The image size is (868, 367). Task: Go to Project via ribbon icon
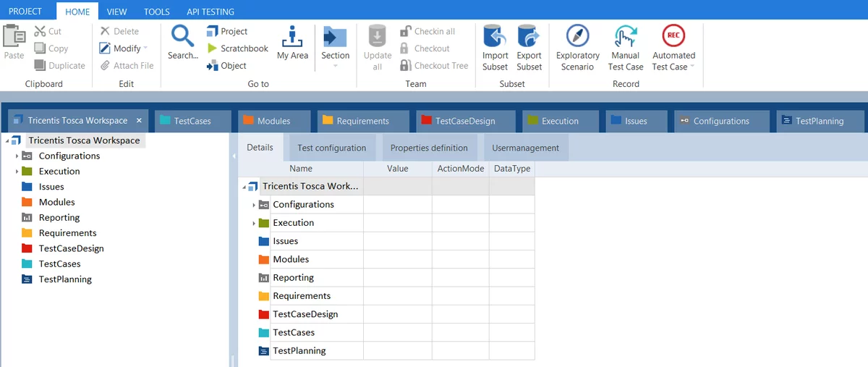(x=213, y=31)
